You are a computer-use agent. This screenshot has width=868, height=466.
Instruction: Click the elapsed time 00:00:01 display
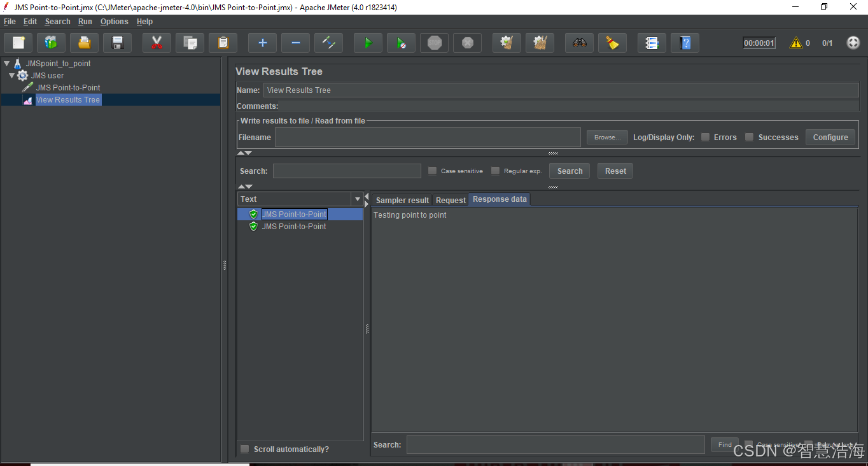pyautogui.click(x=759, y=43)
